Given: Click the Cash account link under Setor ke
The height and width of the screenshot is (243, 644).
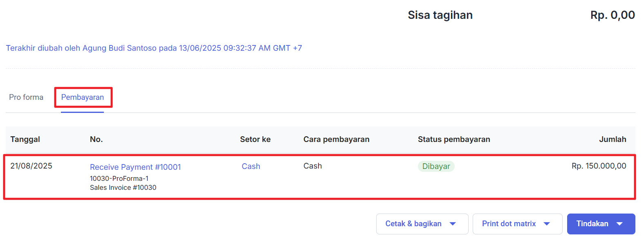Looking at the screenshot, I should coord(251,166).
